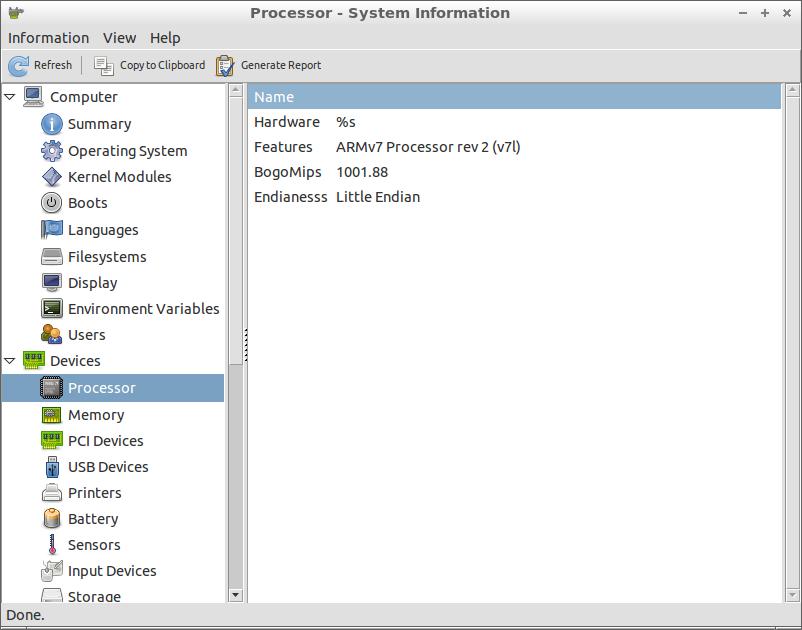Open the Sensors thermometer icon
Screen dimensions: 802x630
[x=52, y=545]
